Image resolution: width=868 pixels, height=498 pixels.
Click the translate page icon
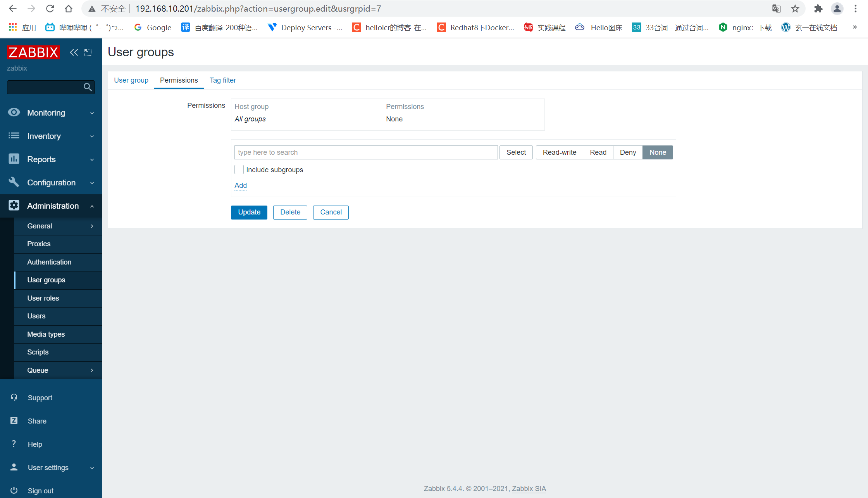pyautogui.click(x=776, y=9)
